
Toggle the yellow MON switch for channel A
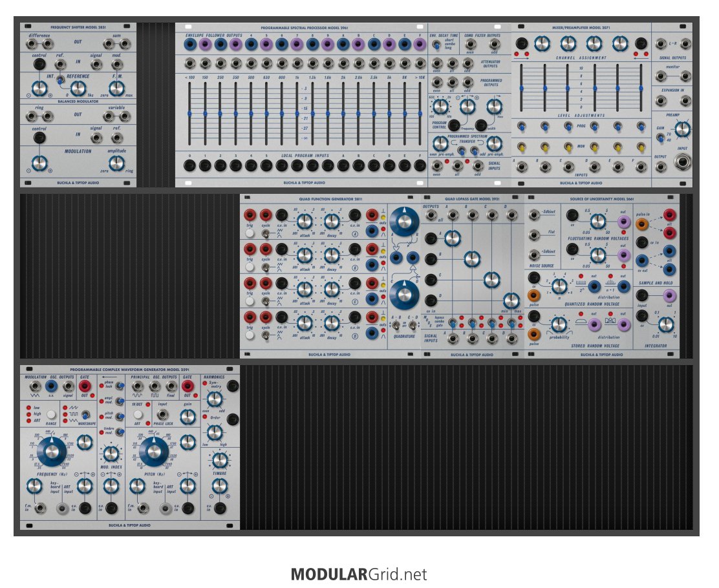(x=521, y=147)
